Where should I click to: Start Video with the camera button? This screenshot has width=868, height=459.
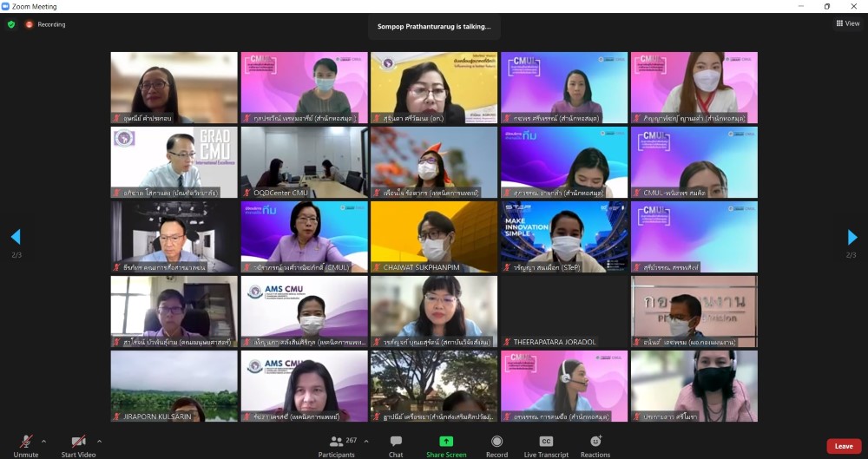78,443
